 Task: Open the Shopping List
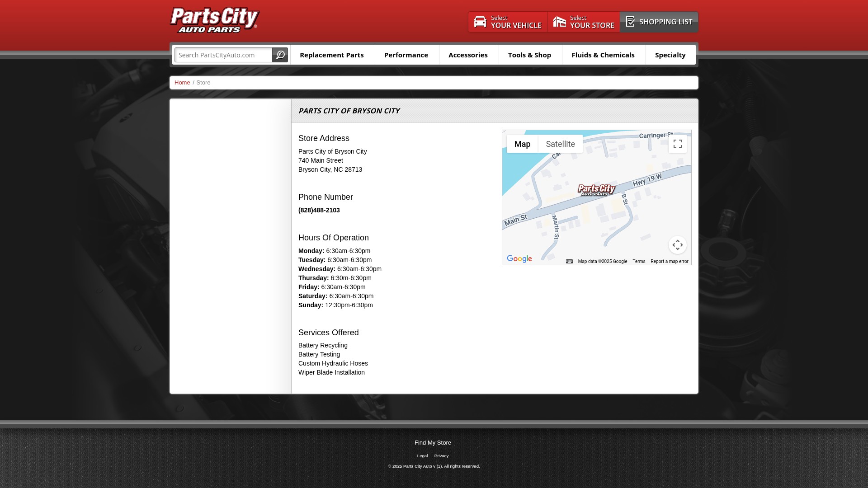click(x=659, y=22)
